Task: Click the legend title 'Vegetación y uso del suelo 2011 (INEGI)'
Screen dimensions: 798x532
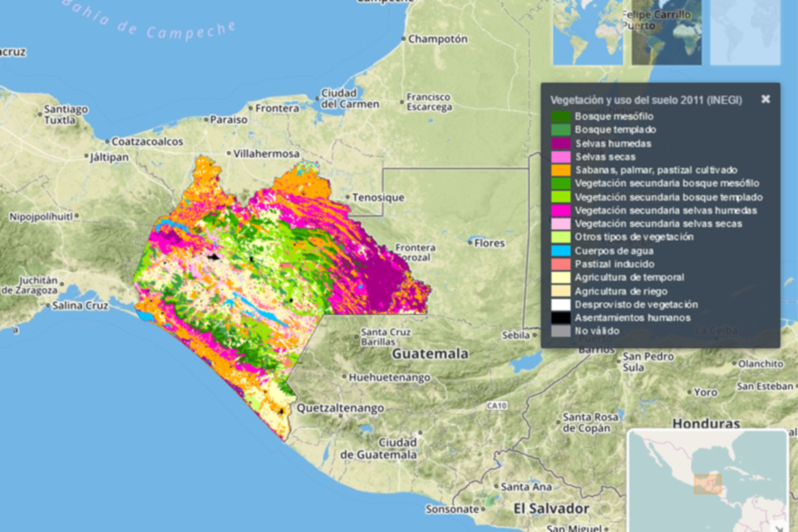Action: coord(646,100)
